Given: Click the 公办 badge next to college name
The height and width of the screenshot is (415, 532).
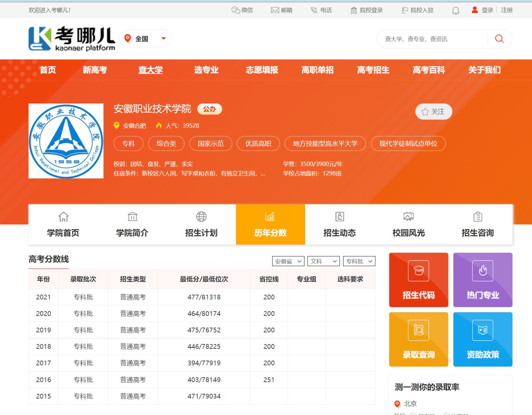Looking at the screenshot, I should (209, 109).
